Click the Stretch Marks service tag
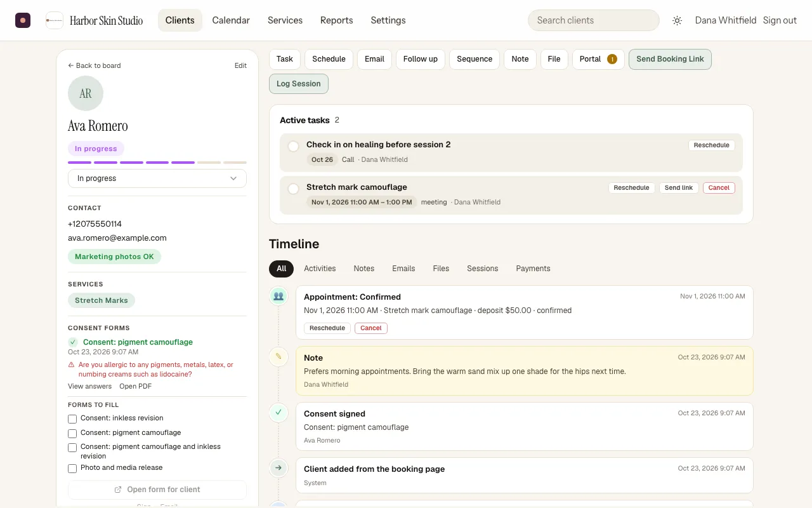The image size is (812, 508). 101,300
